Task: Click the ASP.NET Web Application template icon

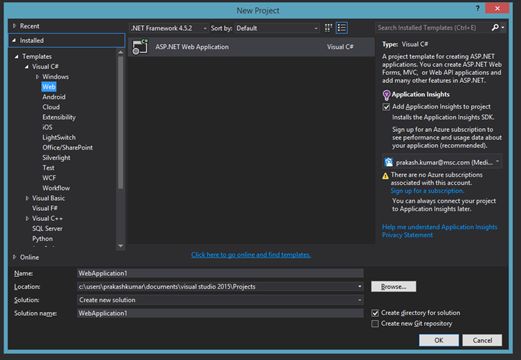Action: 140,47
